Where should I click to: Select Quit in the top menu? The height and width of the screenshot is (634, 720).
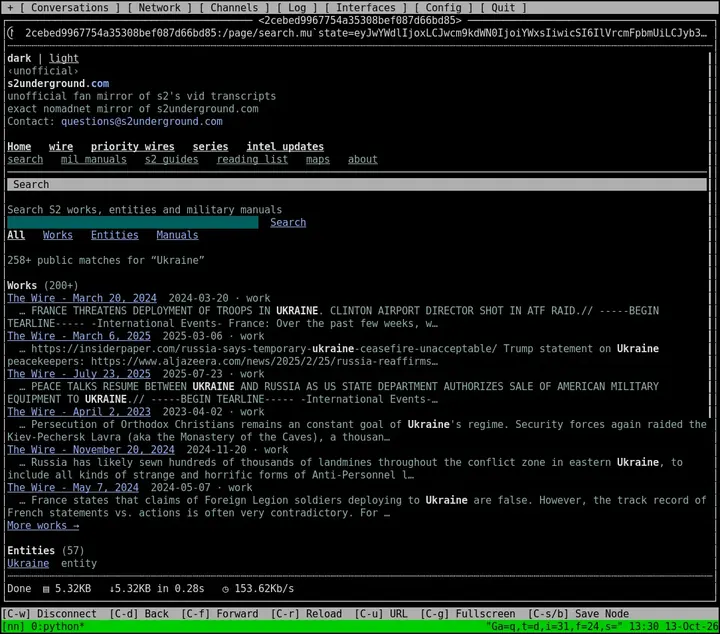pyautogui.click(x=503, y=8)
